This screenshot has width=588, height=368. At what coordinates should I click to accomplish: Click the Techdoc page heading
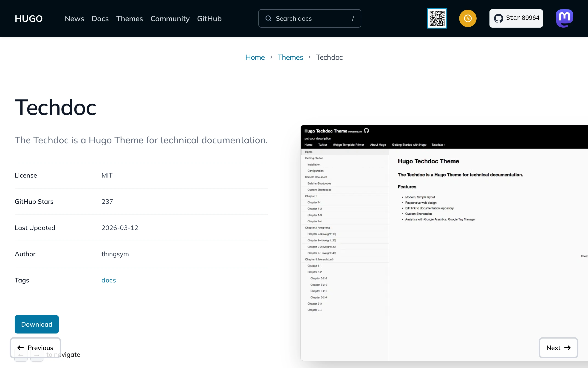tap(55, 107)
